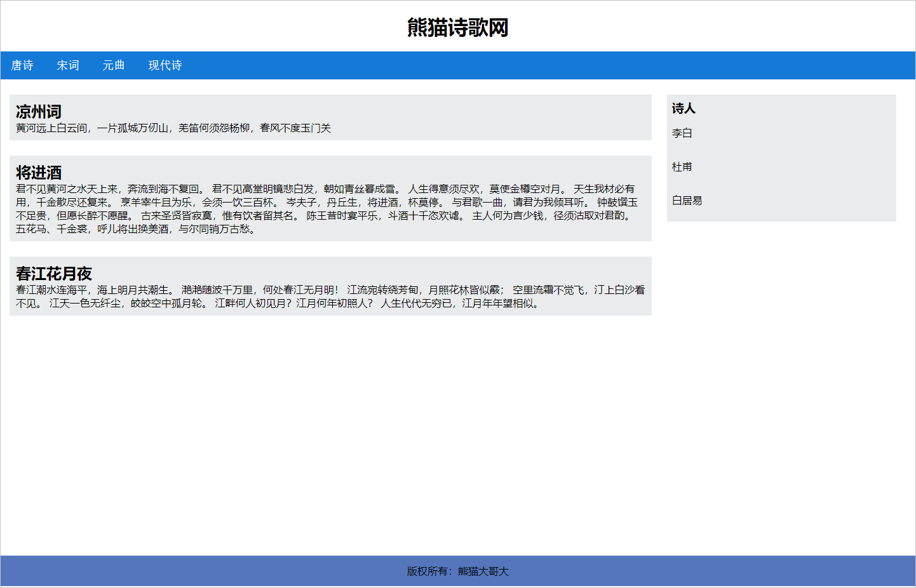Open the poem 凉州词

tap(37, 111)
